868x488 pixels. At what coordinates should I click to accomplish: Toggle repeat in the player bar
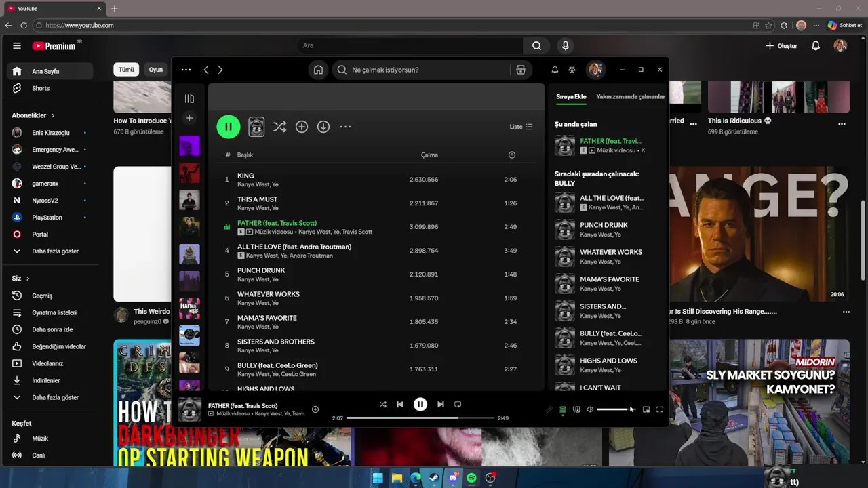(x=458, y=405)
